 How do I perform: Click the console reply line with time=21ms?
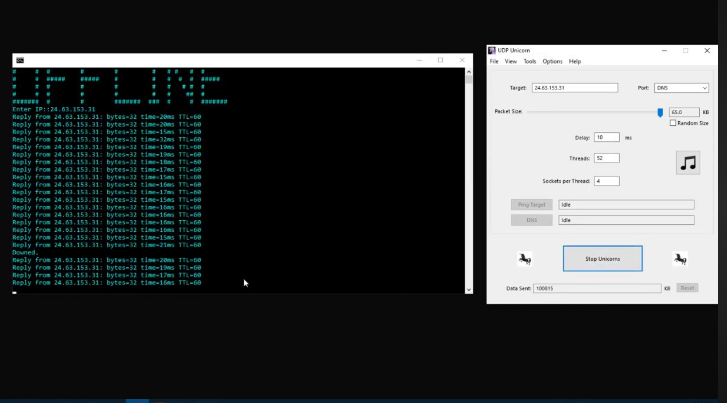pyautogui.click(x=107, y=245)
